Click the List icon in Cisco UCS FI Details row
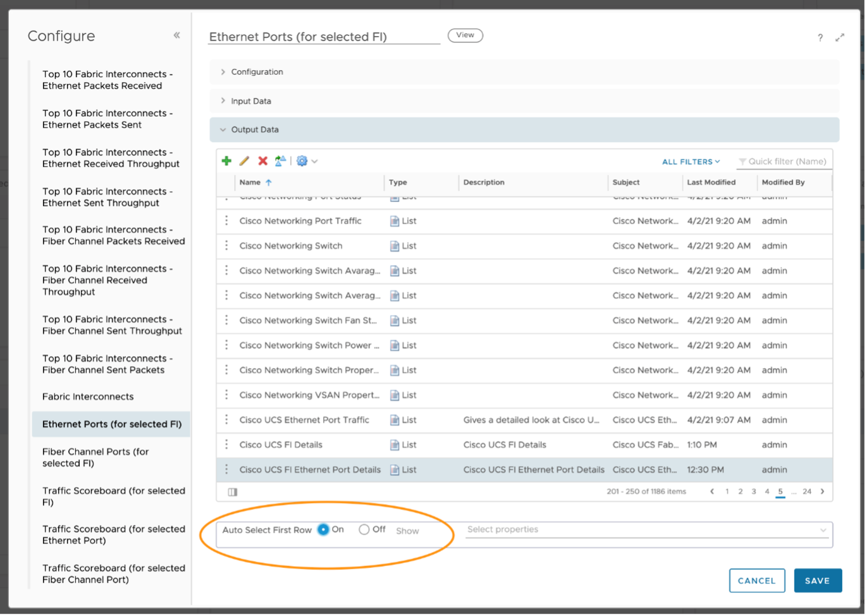 (395, 445)
